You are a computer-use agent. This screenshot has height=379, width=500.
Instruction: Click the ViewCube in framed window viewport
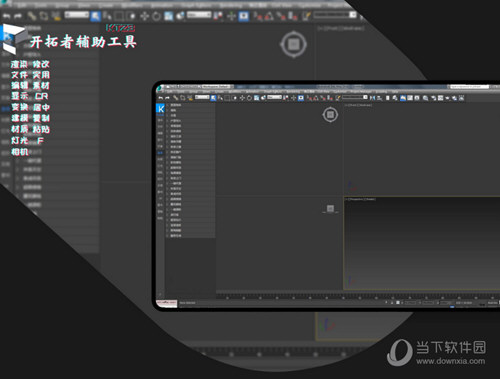[x=330, y=115]
